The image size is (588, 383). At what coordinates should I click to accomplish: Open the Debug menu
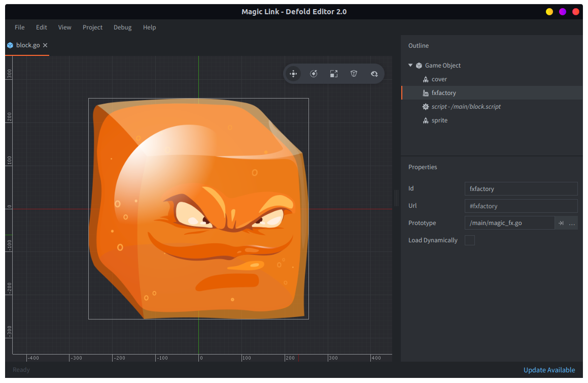(122, 27)
